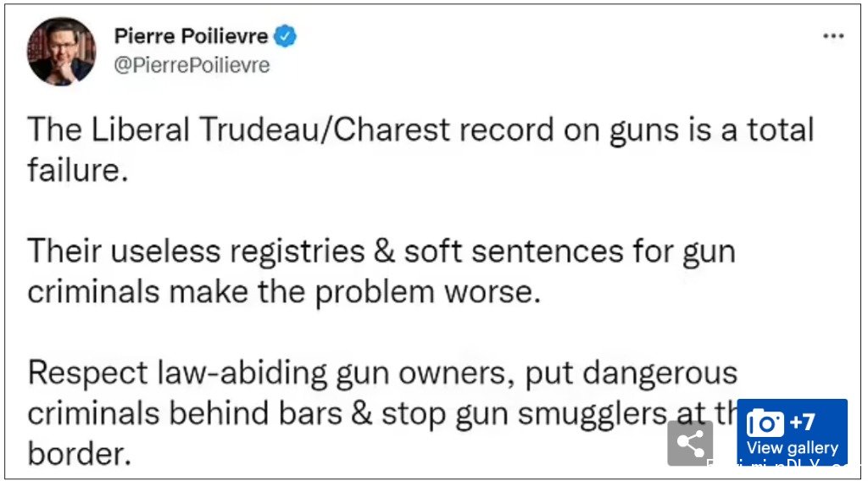The image size is (868, 481).
Task: Click the words 'gun smugglers' in last paragraph
Action: pyautogui.click(x=561, y=415)
